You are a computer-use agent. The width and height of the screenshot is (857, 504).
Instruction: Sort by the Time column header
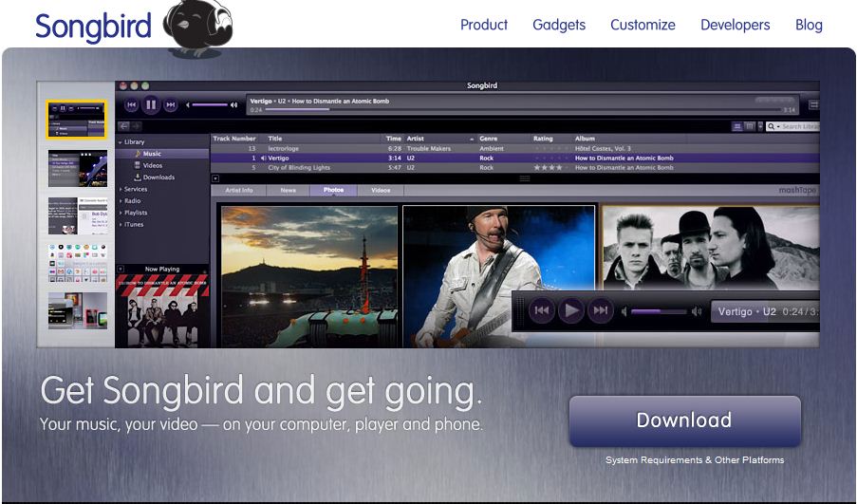(394, 139)
